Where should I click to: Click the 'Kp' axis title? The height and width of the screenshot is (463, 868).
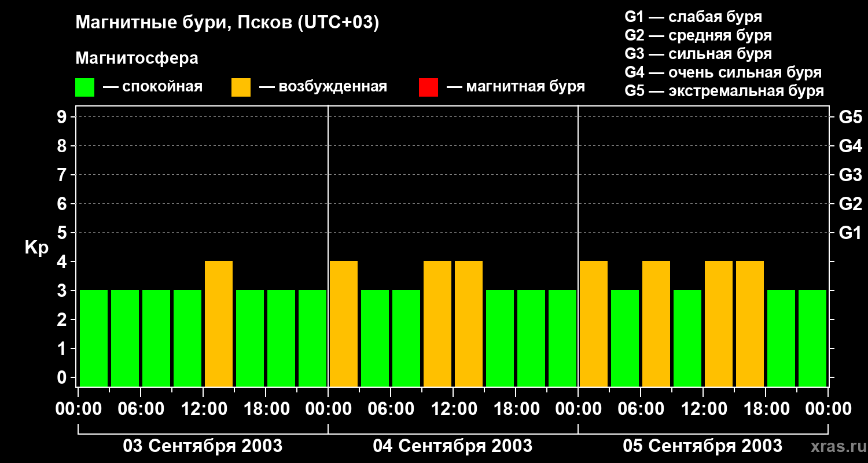tap(36, 248)
